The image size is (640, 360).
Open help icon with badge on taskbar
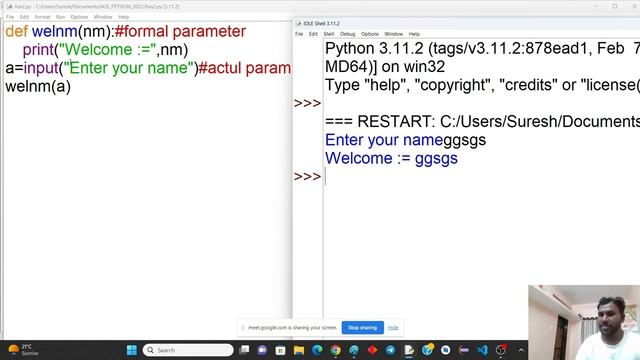tap(427, 350)
